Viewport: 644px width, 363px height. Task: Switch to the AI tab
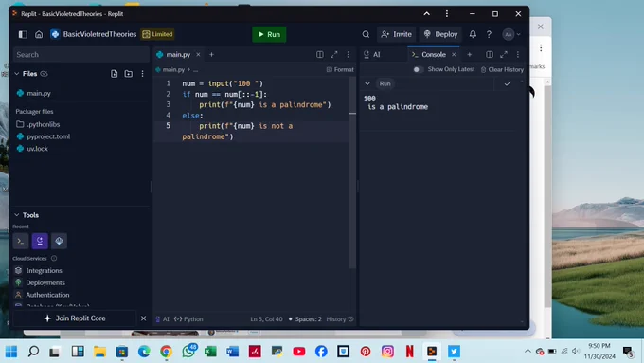click(372, 55)
